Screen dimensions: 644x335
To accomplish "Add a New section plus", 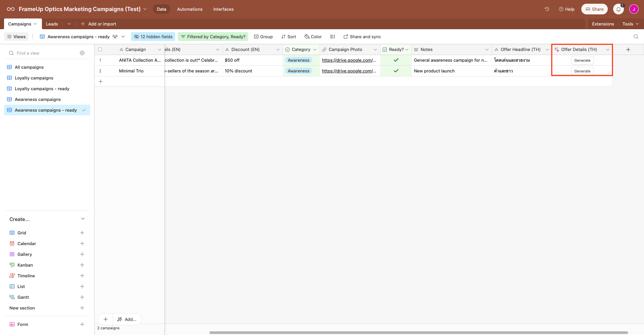I will click(82, 308).
